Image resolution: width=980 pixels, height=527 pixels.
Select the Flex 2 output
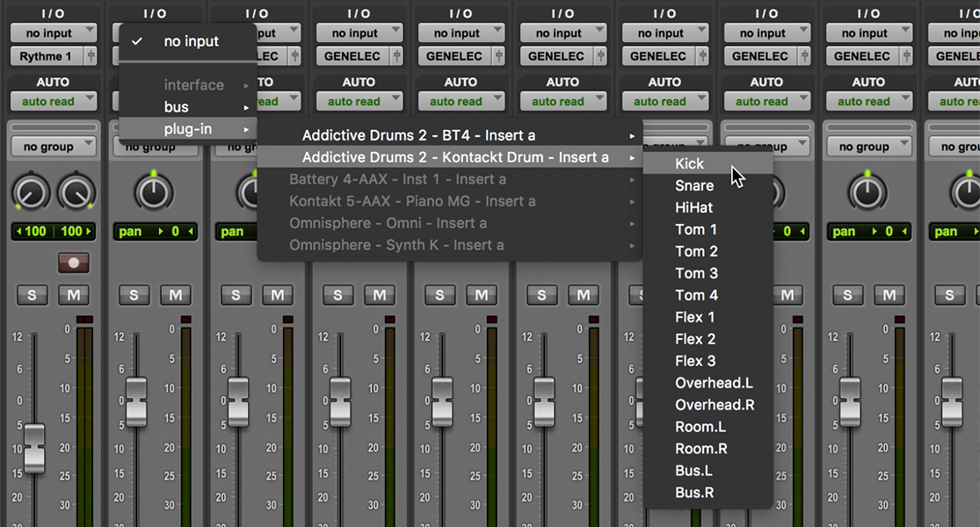[x=708, y=339]
